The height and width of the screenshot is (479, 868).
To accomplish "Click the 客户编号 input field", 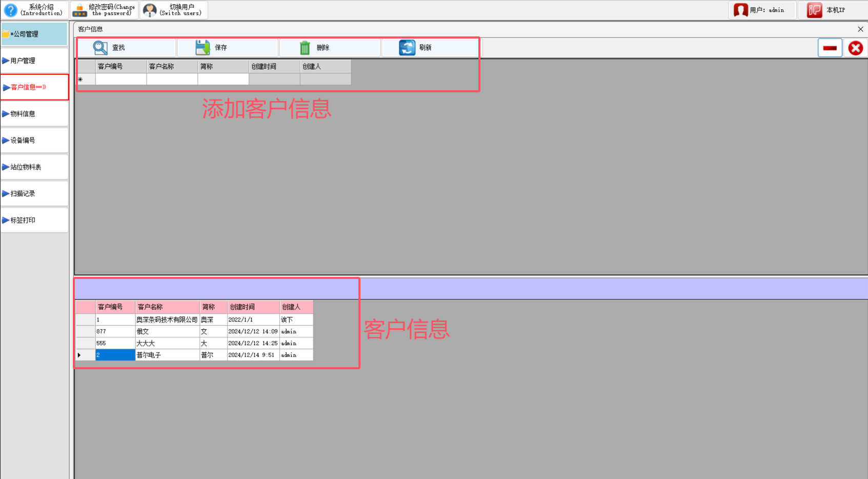I will pyautogui.click(x=120, y=79).
